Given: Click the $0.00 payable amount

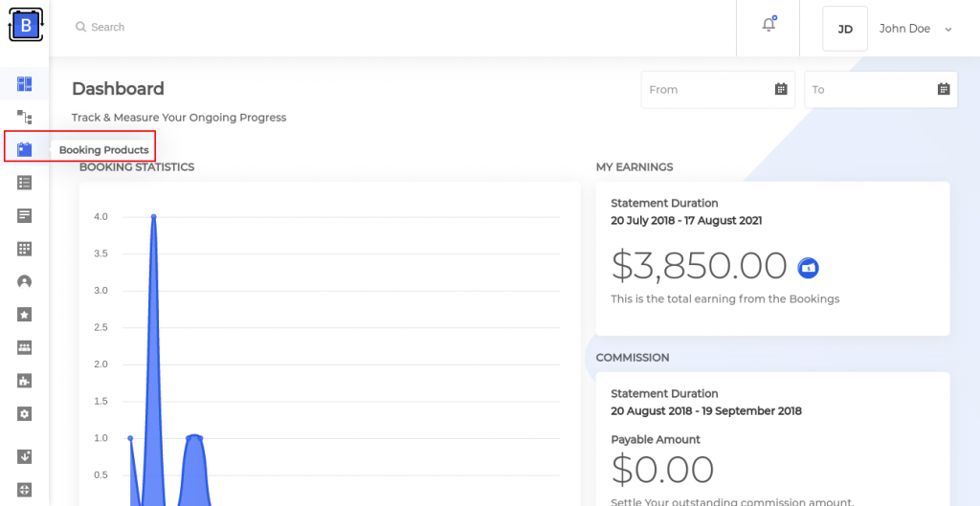Looking at the screenshot, I should pyautogui.click(x=662, y=470).
